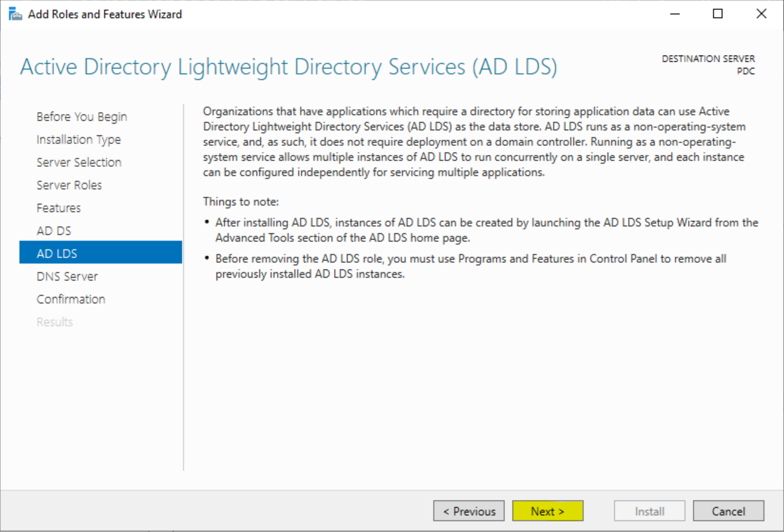Click the Previous button
This screenshot has height=532, width=784.
point(469,511)
